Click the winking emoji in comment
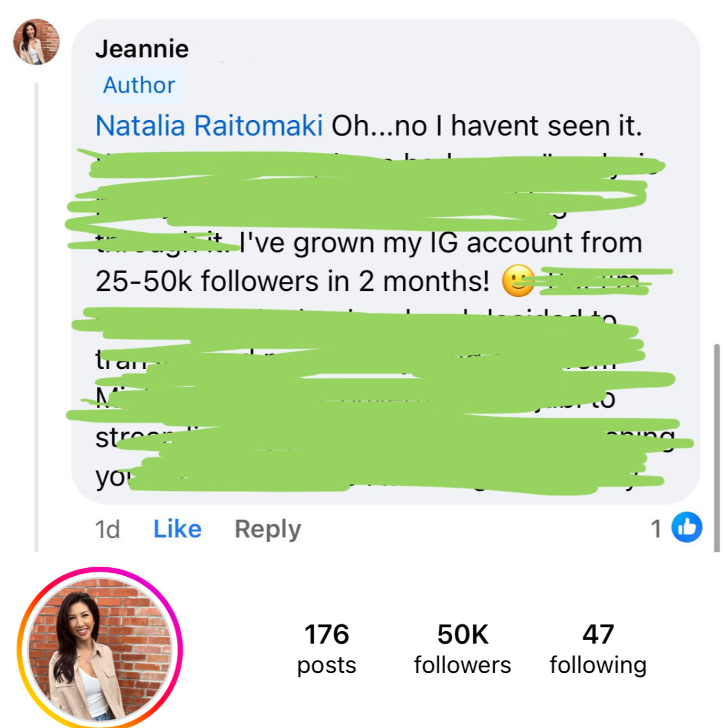Image resolution: width=726 pixels, height=728 pixels. click(517, 281)
